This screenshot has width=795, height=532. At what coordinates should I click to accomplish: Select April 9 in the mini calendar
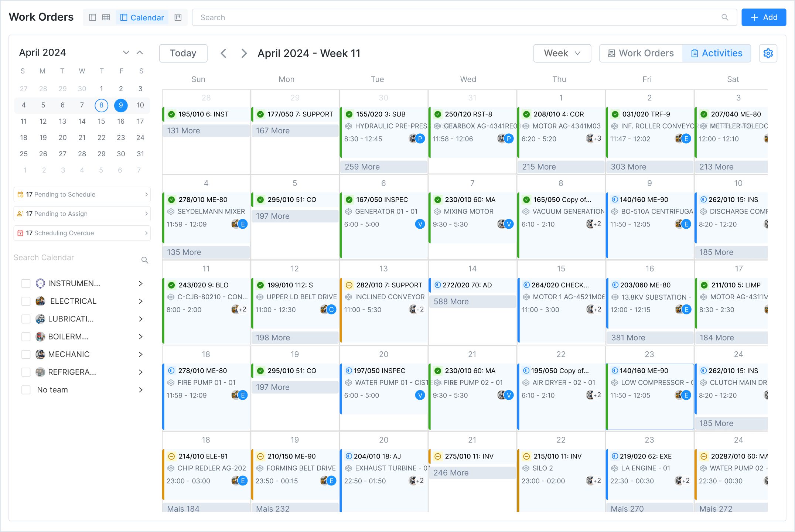pos(121,105)
